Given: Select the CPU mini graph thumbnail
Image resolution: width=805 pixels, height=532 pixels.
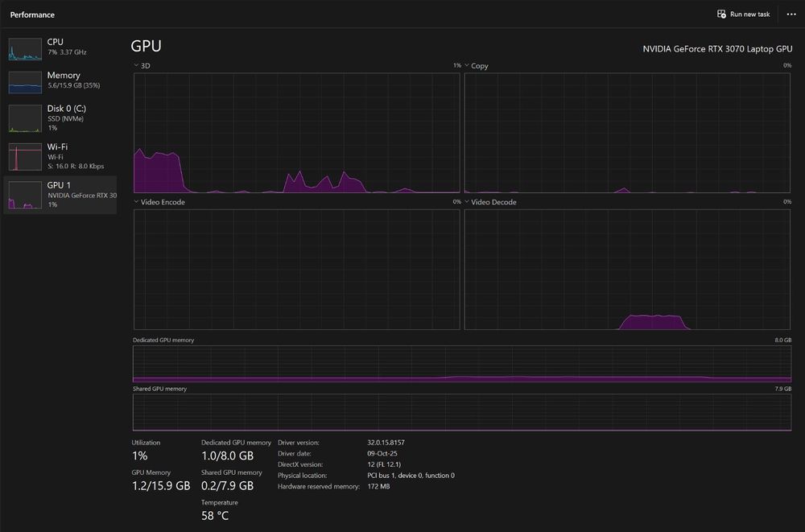Looking at the screenshot, I should [25, 49].
